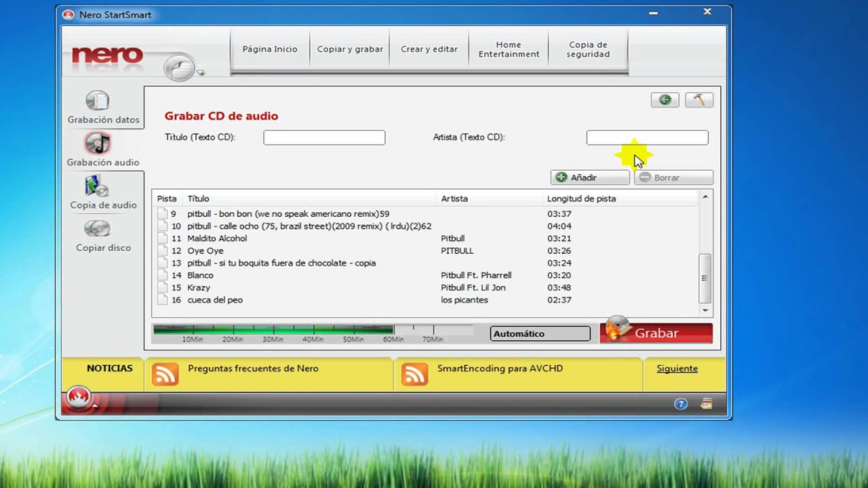Click the drive icon next to help
The image size is (868, 488).
click(x=707, y=404)
